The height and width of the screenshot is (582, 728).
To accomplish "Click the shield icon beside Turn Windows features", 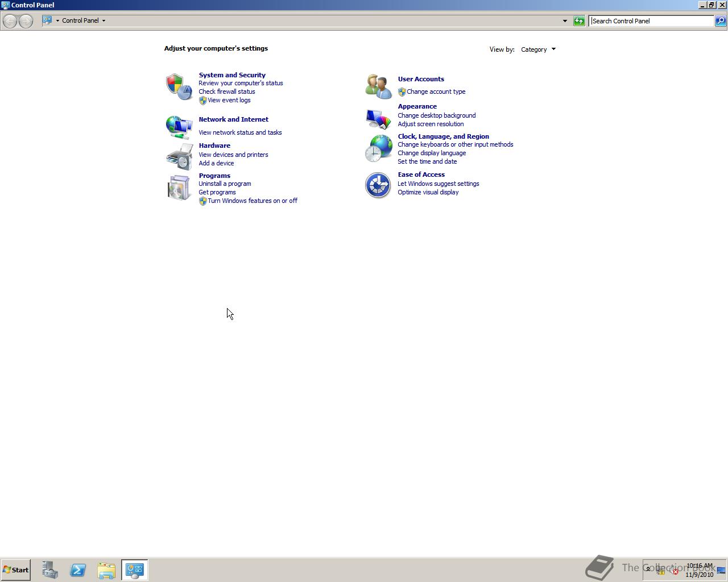I will click(203, 201).
